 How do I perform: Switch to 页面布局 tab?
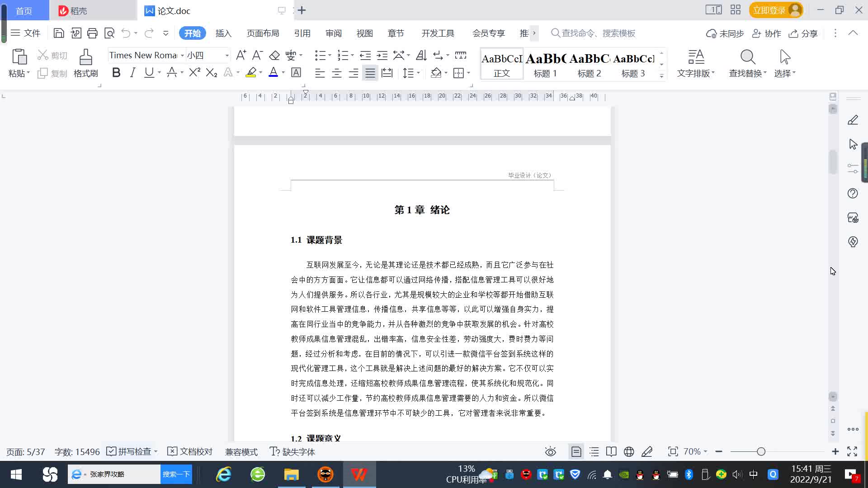pyautogui.click(x=263, y=33)
